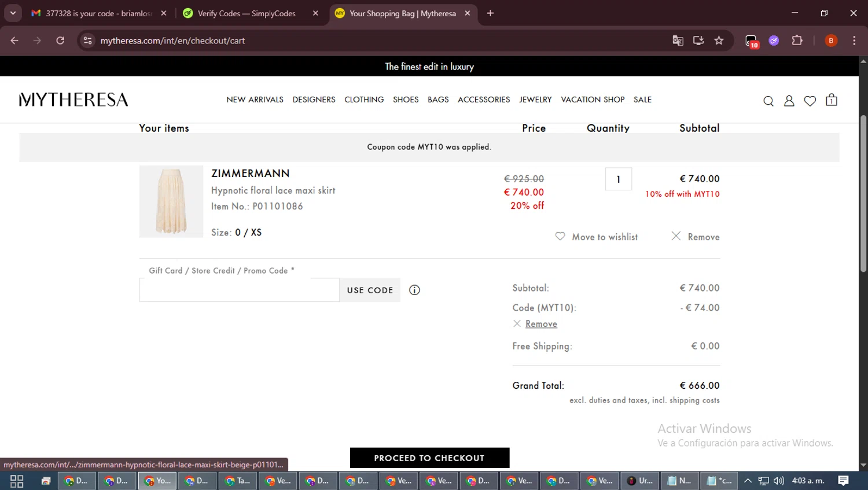Open Windows Task View icon
Viewport: 868px width, 490px height.
[17, 481]
